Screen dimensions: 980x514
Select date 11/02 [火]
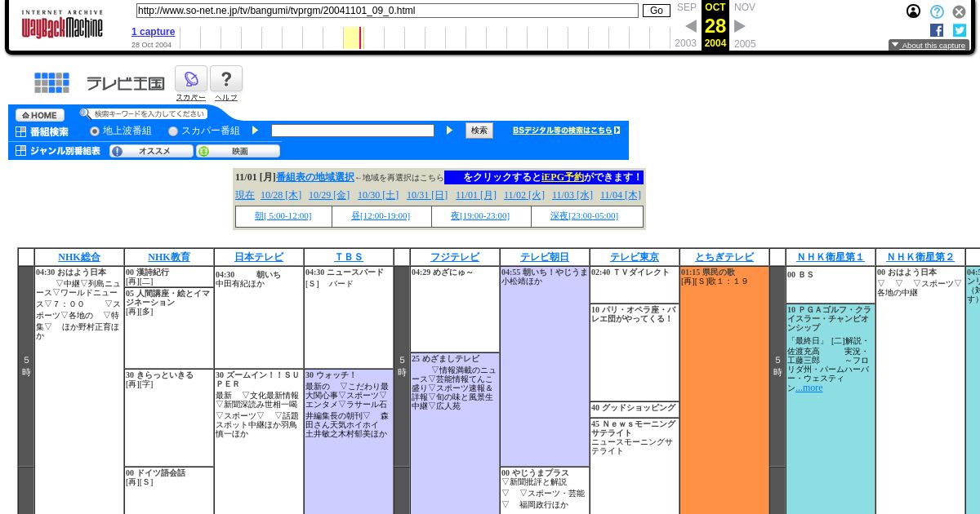tap(524, 195)
